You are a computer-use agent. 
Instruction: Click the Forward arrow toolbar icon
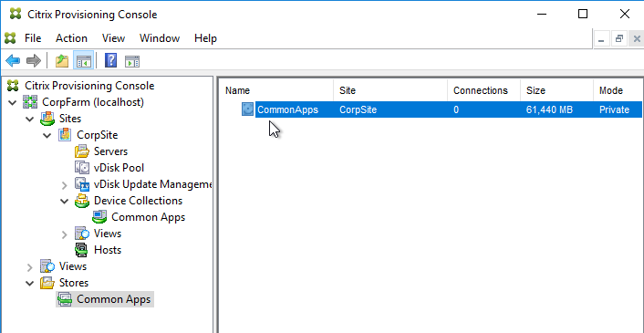tap(34, 62)
